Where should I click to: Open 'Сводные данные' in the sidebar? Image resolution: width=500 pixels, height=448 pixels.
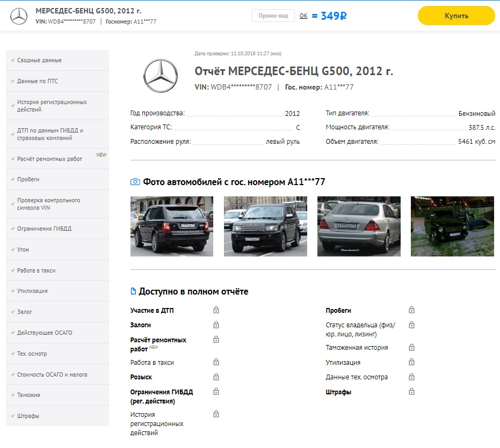pyautogui.click(x=57, y=60)
